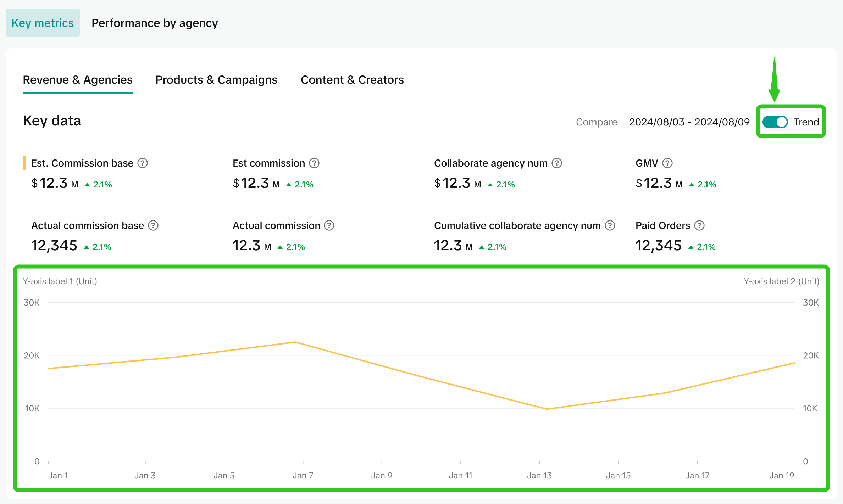Click help icon beside Actual commission base
Image resolution: width=843 pixels, height=504 pixels.
[153, 225]
